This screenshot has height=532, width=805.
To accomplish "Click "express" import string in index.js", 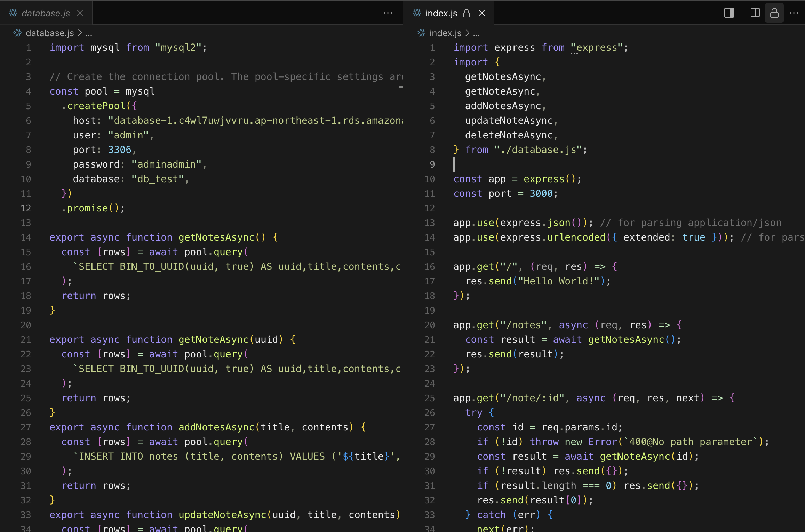I will pyautogui.click(x=597, y=48).
